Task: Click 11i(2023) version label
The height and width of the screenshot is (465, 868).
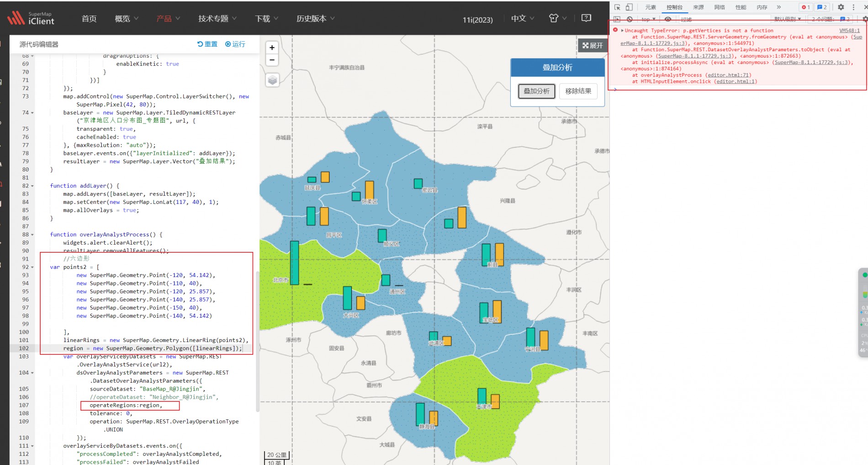Action: pyautogui.click(x=477, y=20)
